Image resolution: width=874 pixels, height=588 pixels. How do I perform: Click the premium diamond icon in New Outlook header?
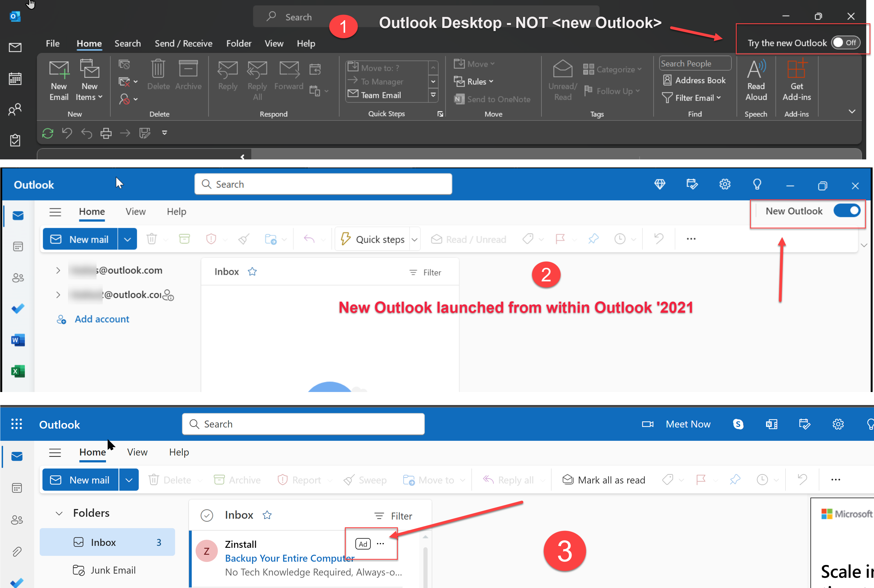[660, 184]
